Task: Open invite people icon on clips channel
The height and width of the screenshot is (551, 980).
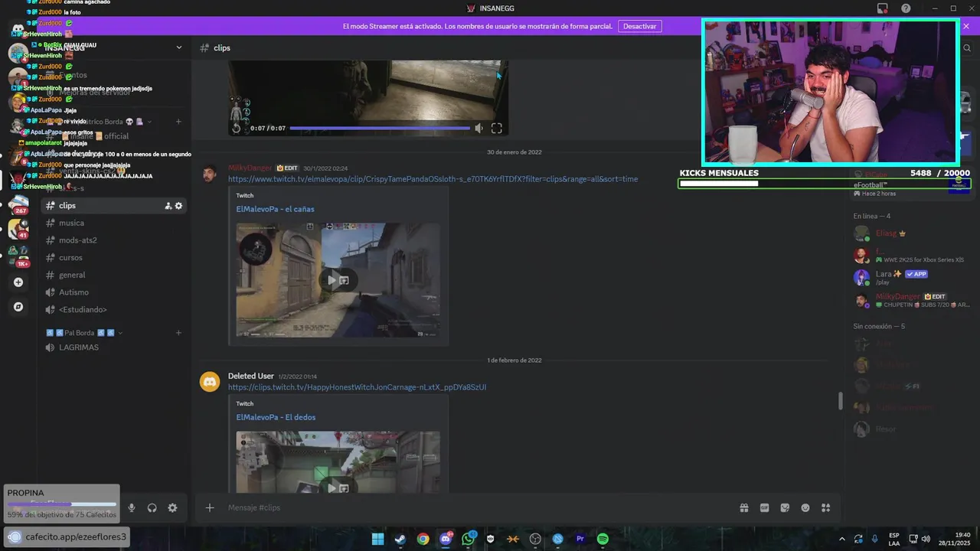Action: pyautogui.click(x=168, y=206)
